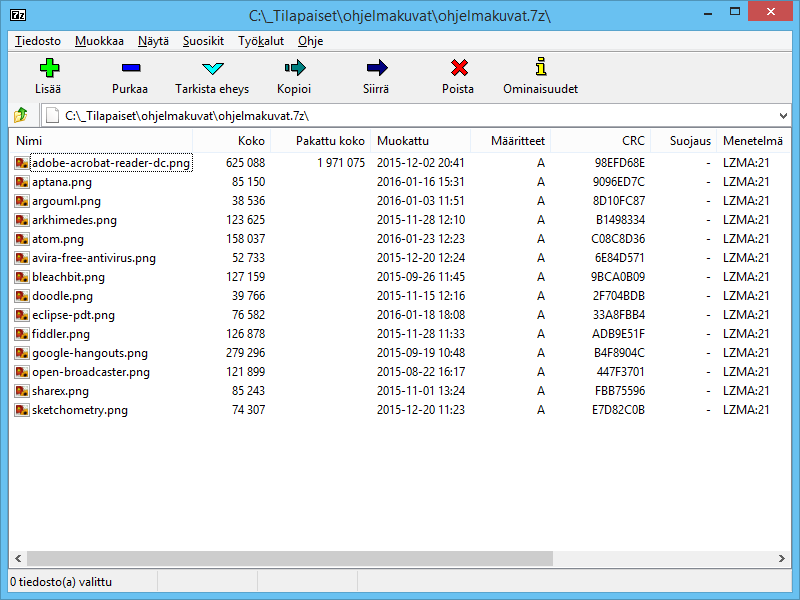Open the Työkalut menu
Viewport: 800px width, 600px height.
(x=261, y=41)
